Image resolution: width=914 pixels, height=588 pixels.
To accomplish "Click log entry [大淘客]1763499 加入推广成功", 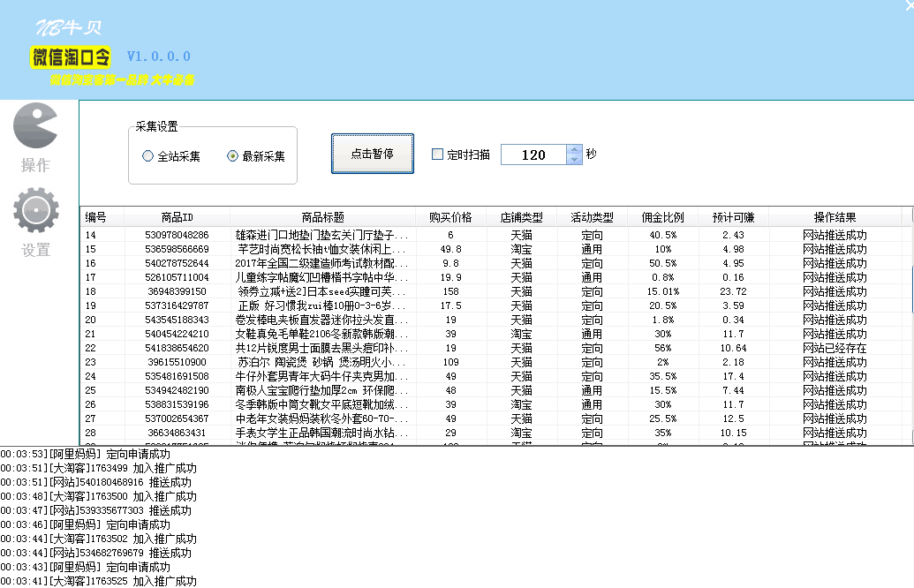I will click(99, 468).
